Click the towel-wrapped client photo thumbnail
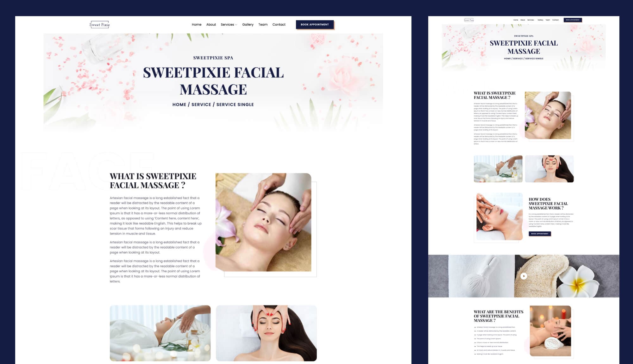Screen dimensions: 633x364 click(x=160, y=333)
